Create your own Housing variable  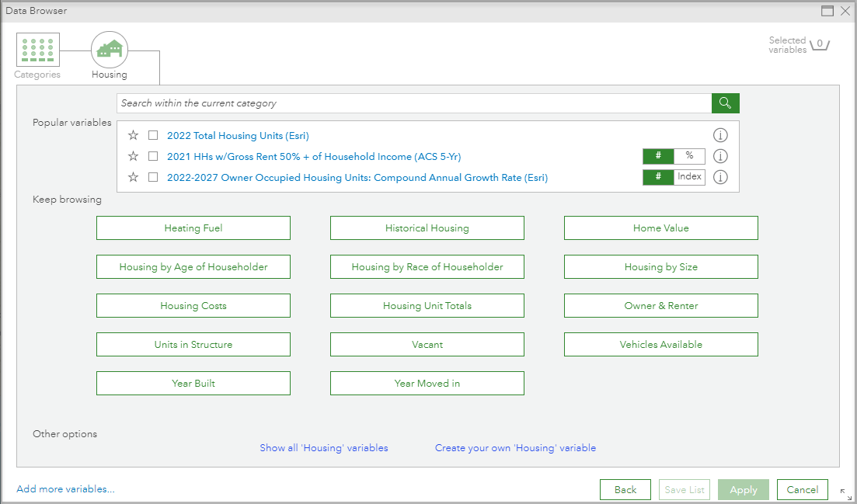(x=515, y=447)
